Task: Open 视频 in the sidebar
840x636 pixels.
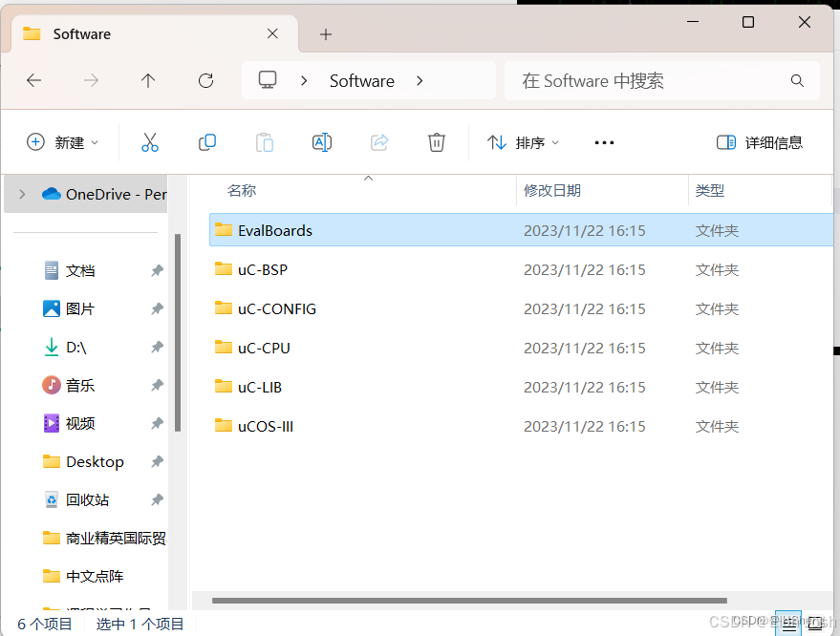Action: (x=80, y=423)
